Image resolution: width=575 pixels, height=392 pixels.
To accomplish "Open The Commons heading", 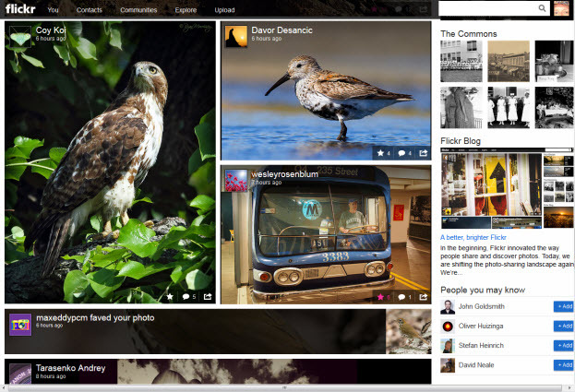I will (x=469, y=34).
